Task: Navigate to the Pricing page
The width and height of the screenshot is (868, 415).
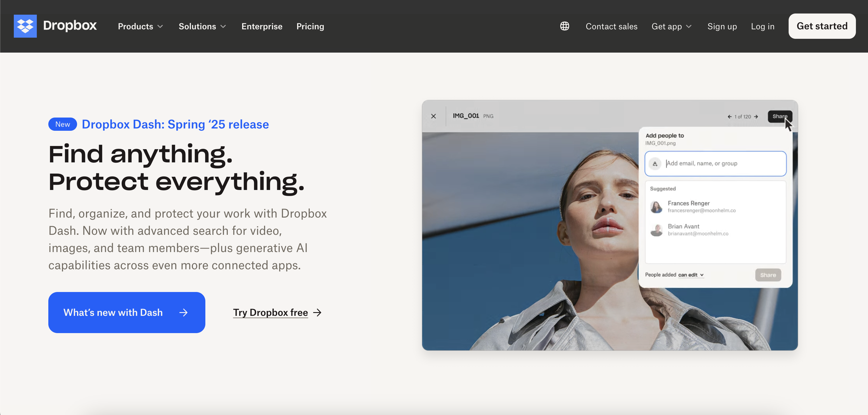Action: pyautogui.click(x=310, y=26)
